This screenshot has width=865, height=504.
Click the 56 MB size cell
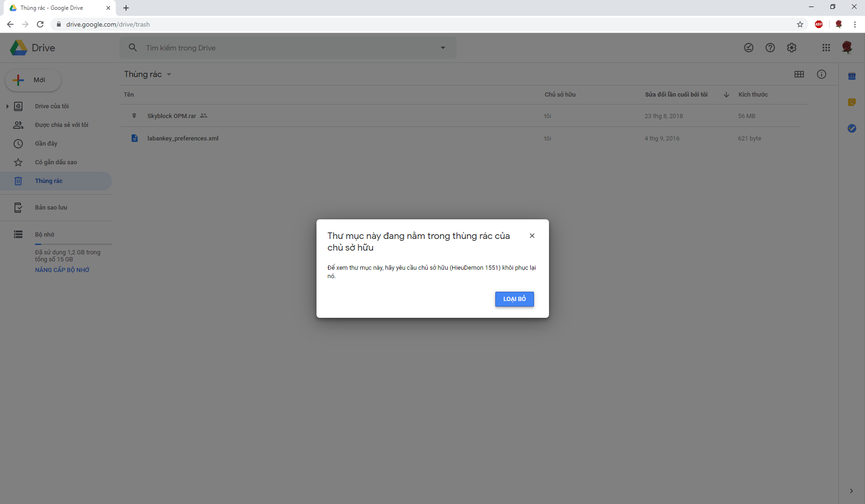pyautogui.click(x=746, y=116)
